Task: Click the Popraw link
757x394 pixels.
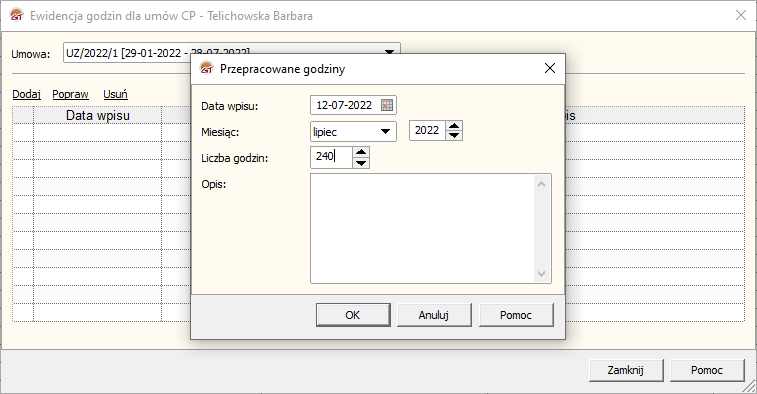Action: pyautogui.click(x=70, y=94)
